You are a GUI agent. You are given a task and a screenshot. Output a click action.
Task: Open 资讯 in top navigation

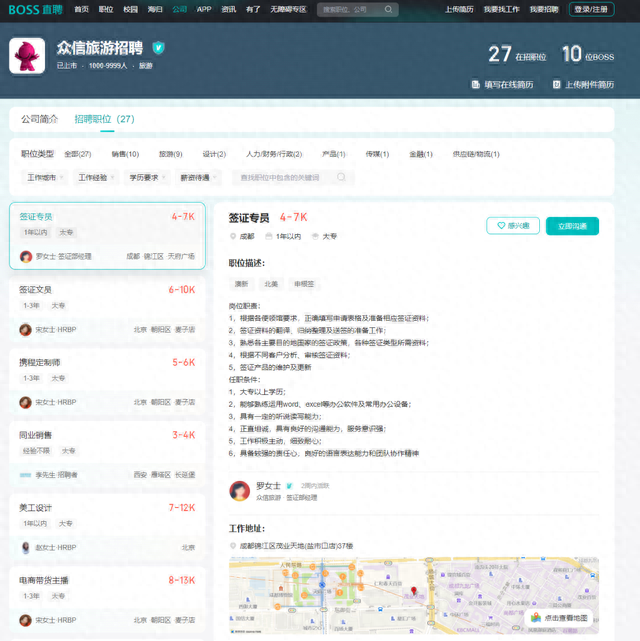coord(228,9)
